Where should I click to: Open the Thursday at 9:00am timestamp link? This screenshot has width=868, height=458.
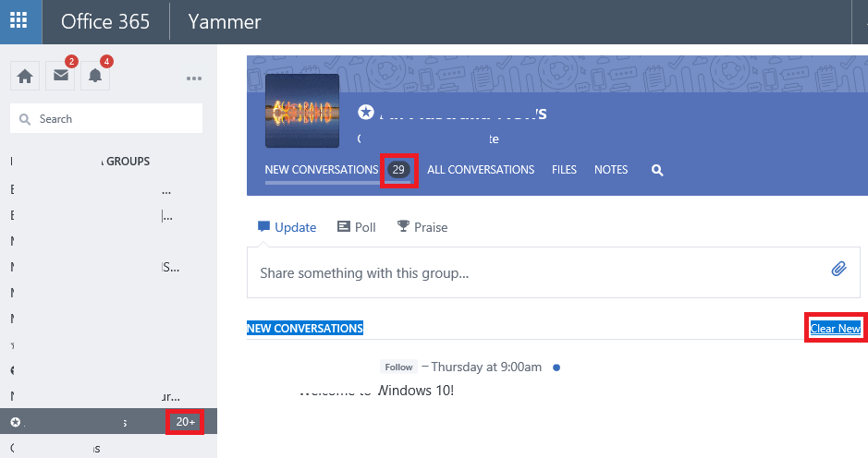point(486,367)
